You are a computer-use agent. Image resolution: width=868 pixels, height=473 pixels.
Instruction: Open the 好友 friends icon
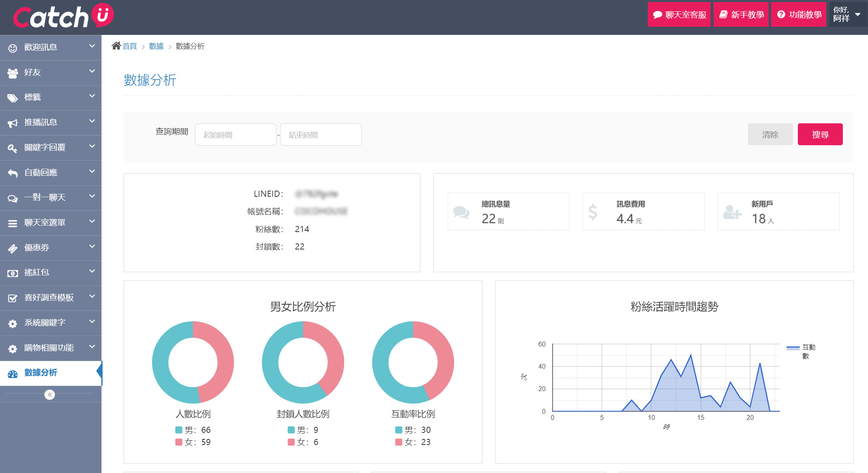12,73
